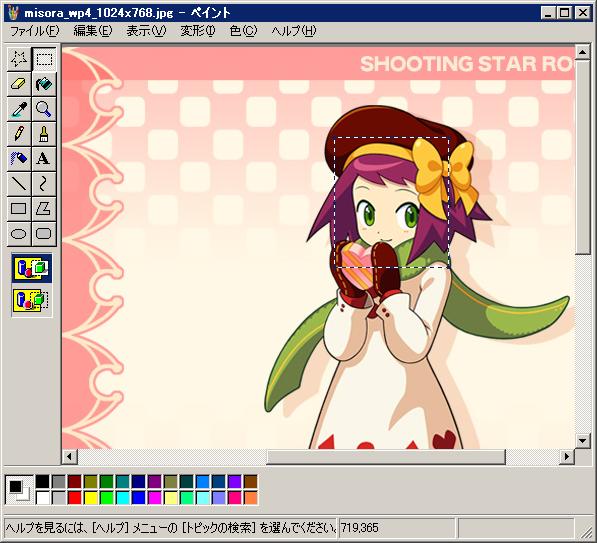Click the Paint application title bar icon
This screenshot has height=543, width=597.
click(x=13, y=13)
